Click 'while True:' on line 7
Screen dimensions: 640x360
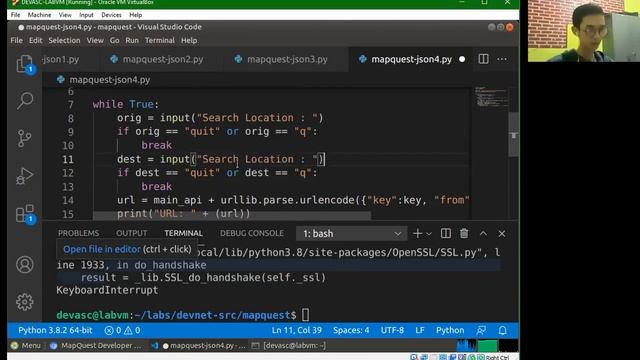click(x=126, y=104)
